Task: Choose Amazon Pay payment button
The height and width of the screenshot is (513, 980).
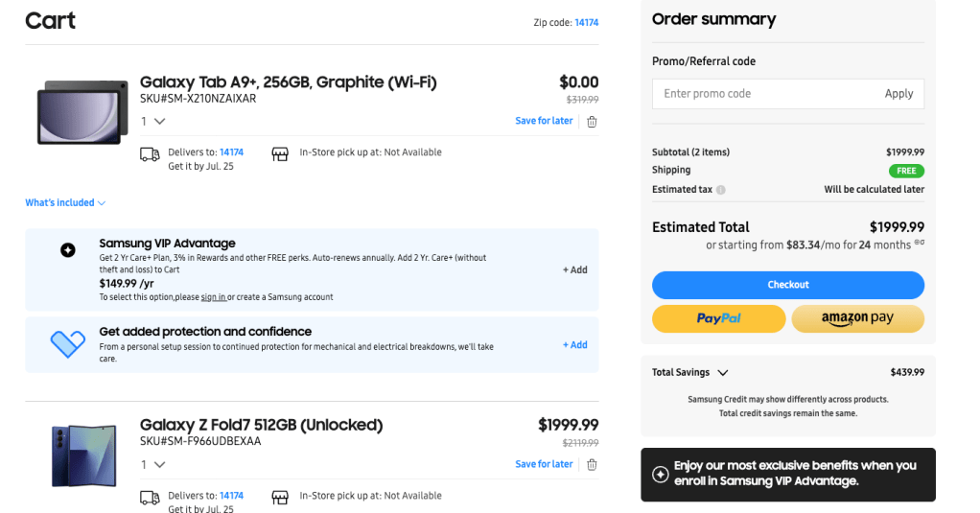Action: (x=857, y=318)
